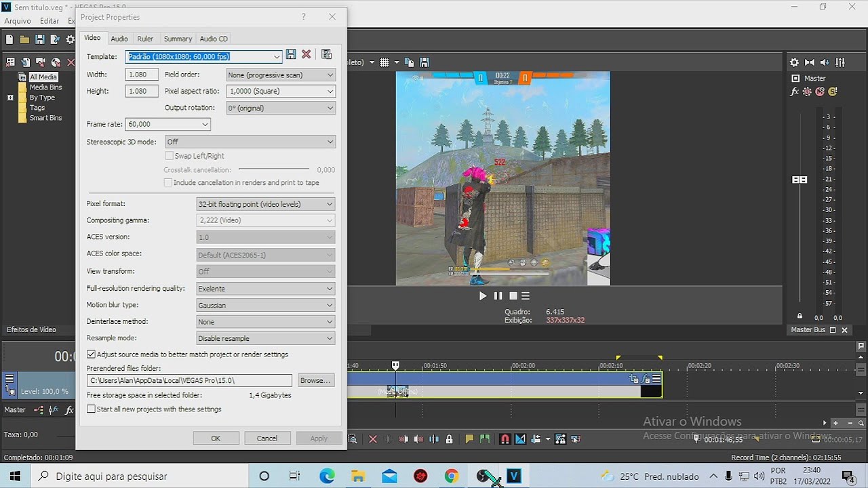The image size is (868, 488).
Task: Open the Output rotation dropdown
Action: (x=281, y=108)
